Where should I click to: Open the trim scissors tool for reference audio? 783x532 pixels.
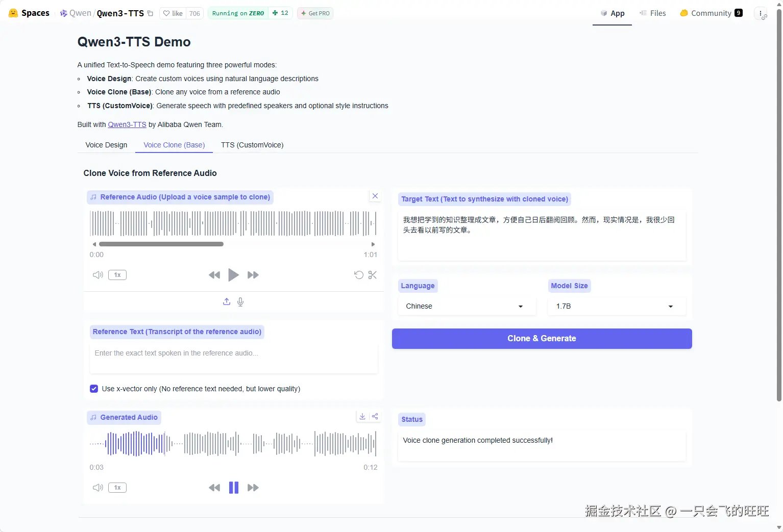[x=373, y=275]
